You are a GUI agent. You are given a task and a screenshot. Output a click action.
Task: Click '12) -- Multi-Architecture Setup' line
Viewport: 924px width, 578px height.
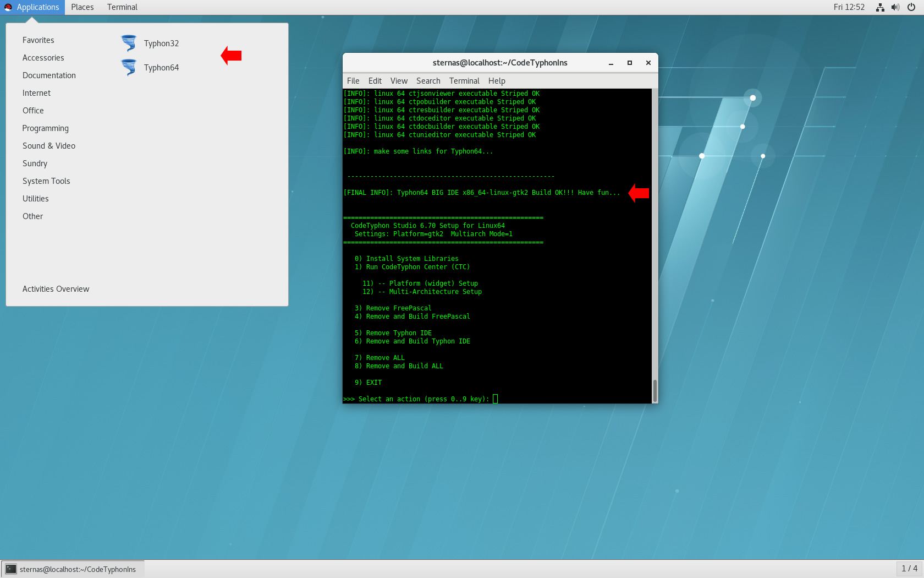422,292
